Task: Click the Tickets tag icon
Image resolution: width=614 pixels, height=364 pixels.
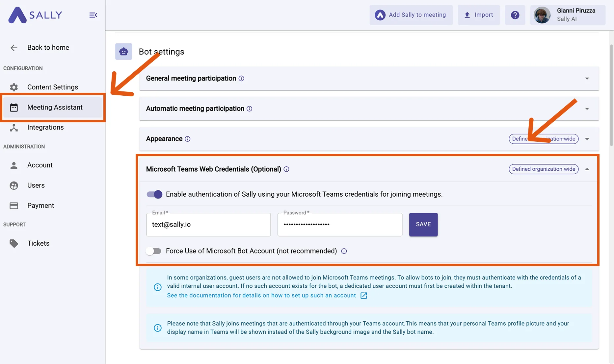Action: 14,243
